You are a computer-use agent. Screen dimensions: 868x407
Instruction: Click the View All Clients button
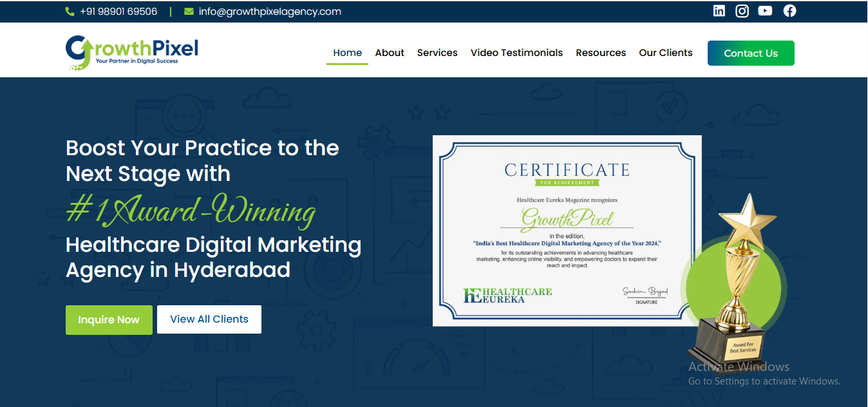click(209, 319)
